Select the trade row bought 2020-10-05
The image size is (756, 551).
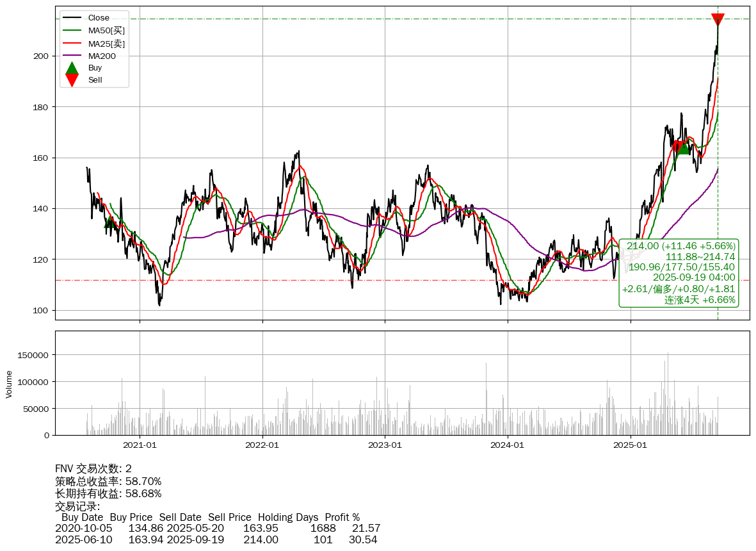tap(218, 528)
